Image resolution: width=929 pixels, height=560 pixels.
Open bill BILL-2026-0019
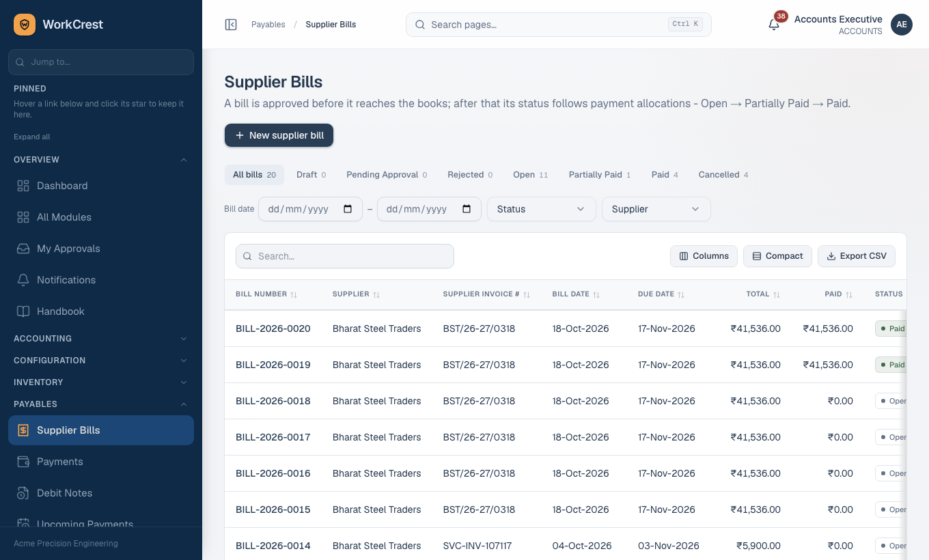(x=273, y=365)
